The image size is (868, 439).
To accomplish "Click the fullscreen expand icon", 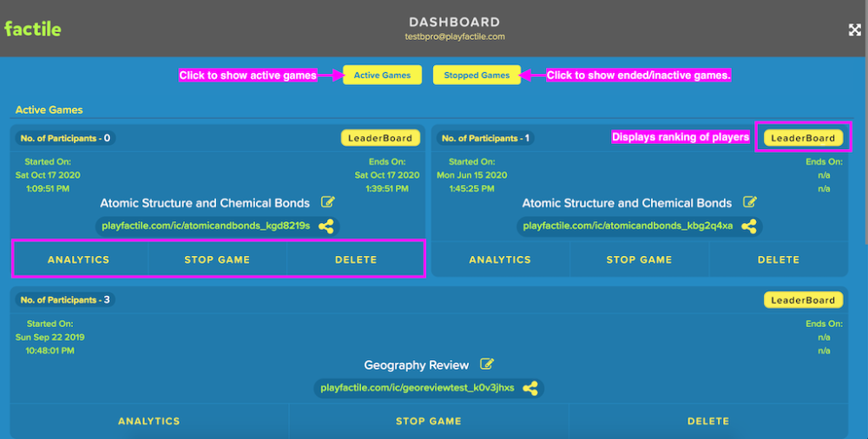I will click(x=854, y=29).
